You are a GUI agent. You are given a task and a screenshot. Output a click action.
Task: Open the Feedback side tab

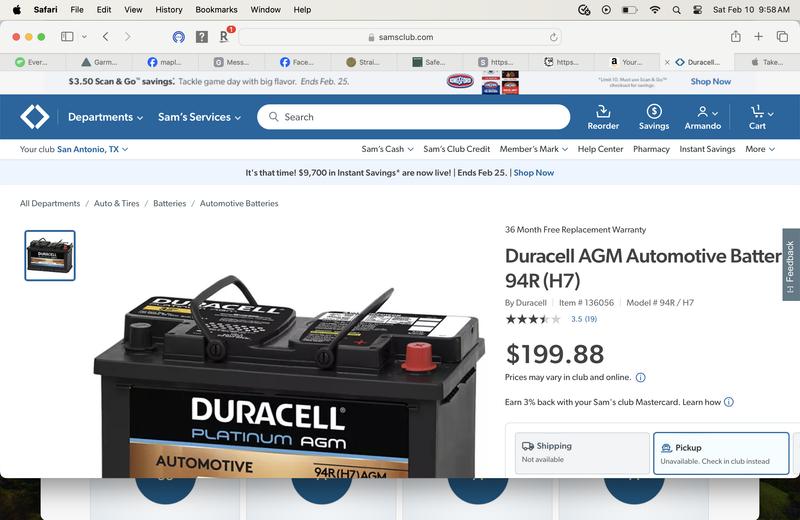[x=791, y=265]
